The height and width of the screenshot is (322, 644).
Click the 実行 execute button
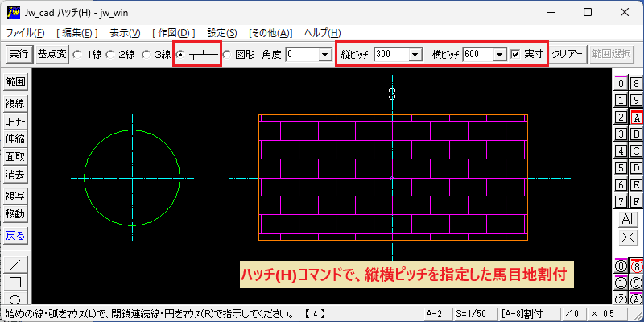point(19,54)
